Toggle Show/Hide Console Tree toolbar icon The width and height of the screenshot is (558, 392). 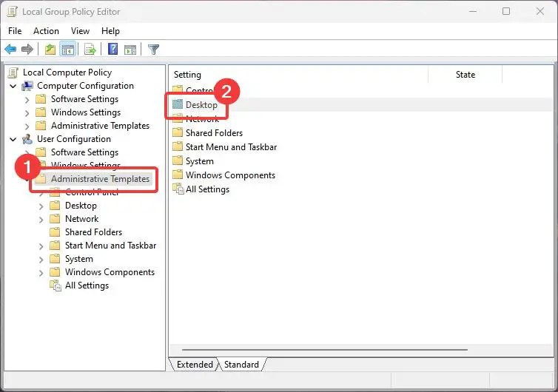coord(67,49)
